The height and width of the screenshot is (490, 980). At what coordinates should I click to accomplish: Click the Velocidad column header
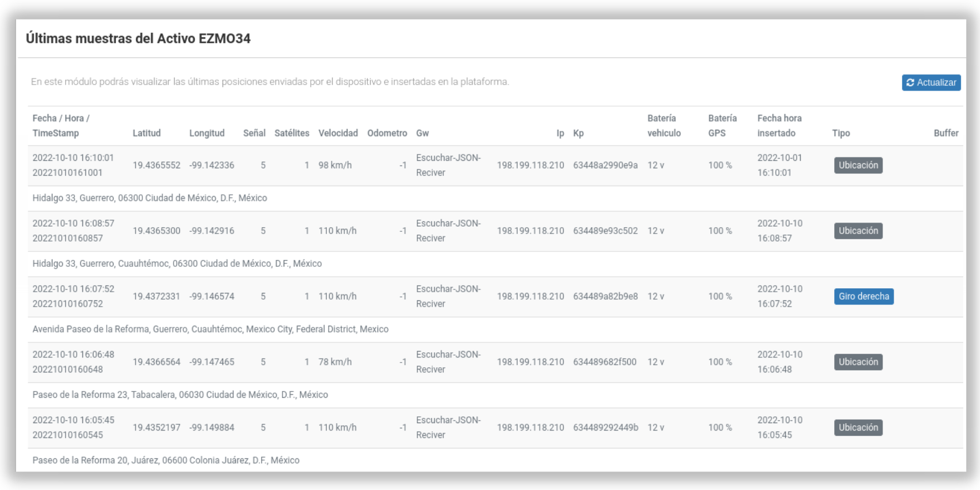tap(338, 133)
